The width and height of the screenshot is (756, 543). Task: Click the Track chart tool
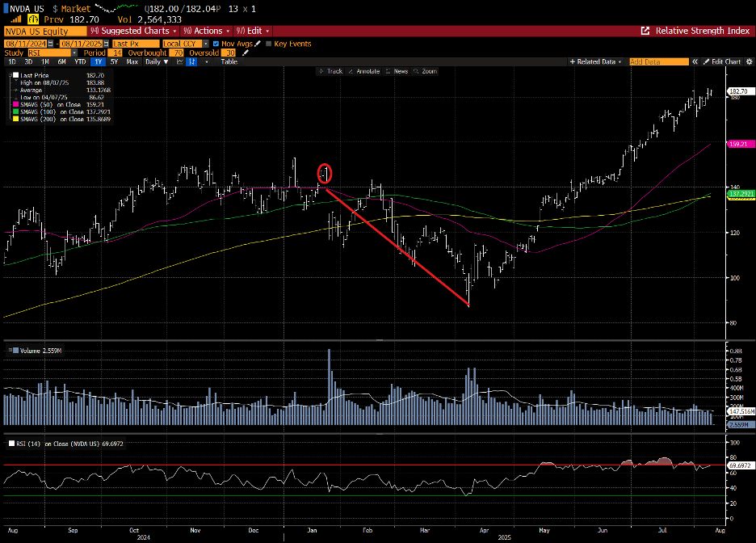coord(331,71)
